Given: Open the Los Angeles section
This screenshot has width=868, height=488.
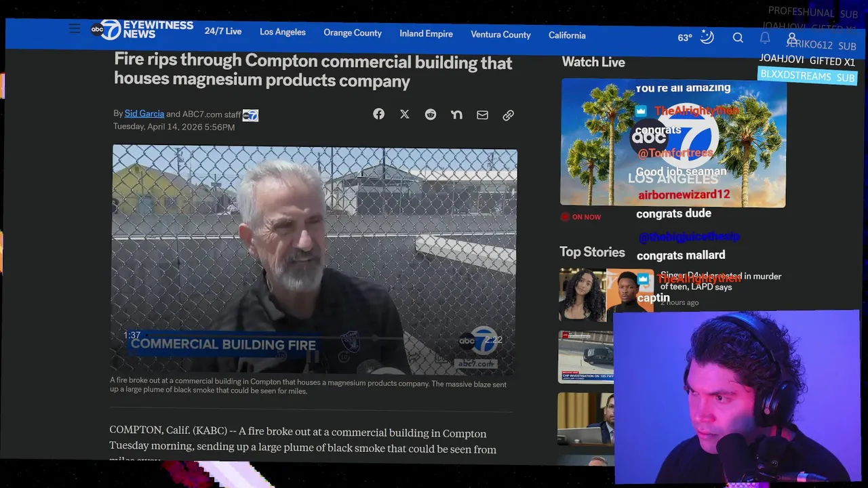Looking at the screenshot, I should click(x=283, y=32).
